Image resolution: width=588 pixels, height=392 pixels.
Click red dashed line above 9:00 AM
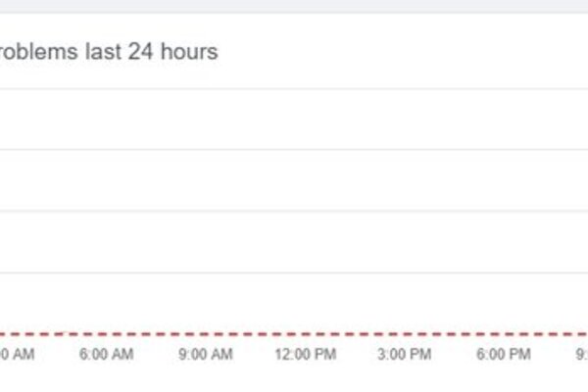(206, 333)
